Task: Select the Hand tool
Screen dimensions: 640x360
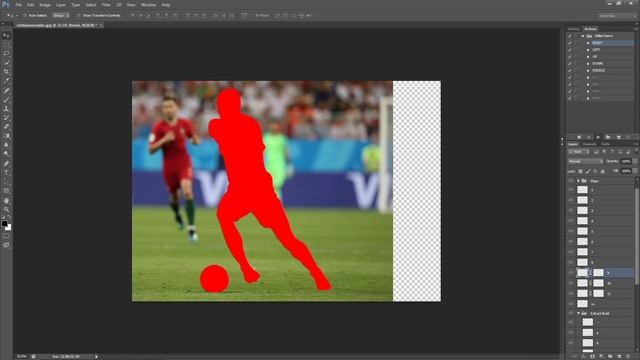Action: [6, 201]
